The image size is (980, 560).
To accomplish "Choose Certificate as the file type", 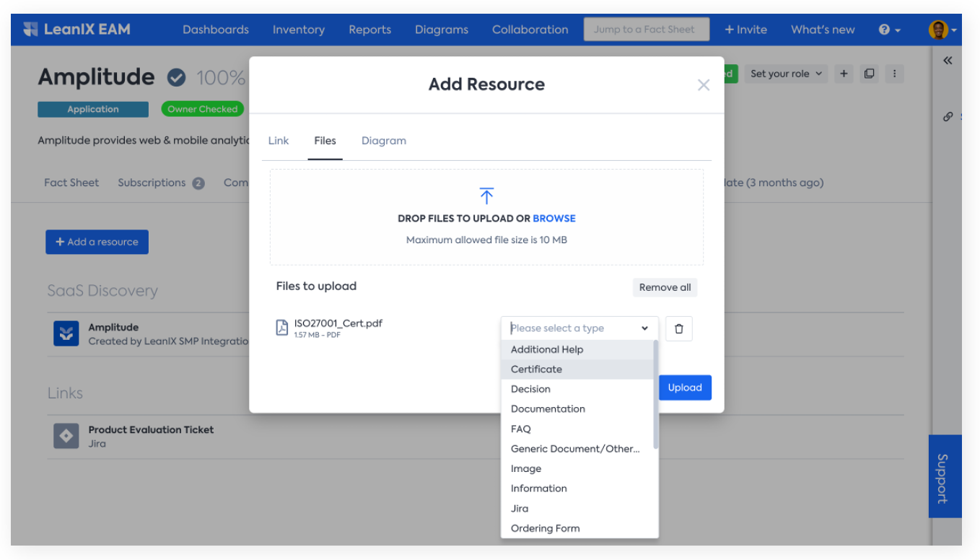I will pyautogui.click(x=577, y=369).
